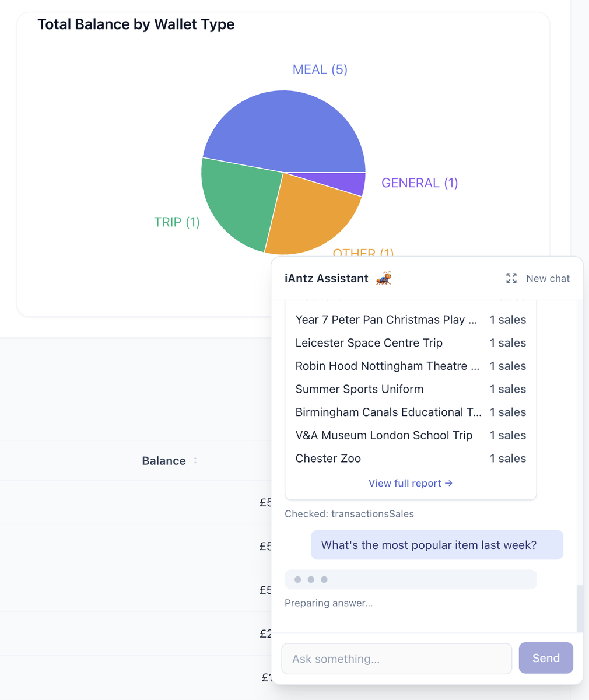
Task: Click the Chester Zoo sales row
Action: coord(411,459)
